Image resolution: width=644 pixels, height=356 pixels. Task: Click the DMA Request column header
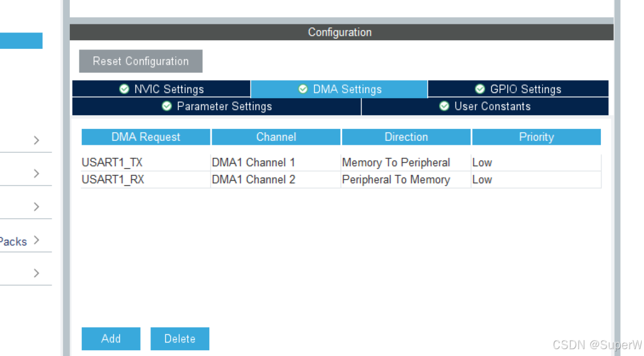coord(146,137)
